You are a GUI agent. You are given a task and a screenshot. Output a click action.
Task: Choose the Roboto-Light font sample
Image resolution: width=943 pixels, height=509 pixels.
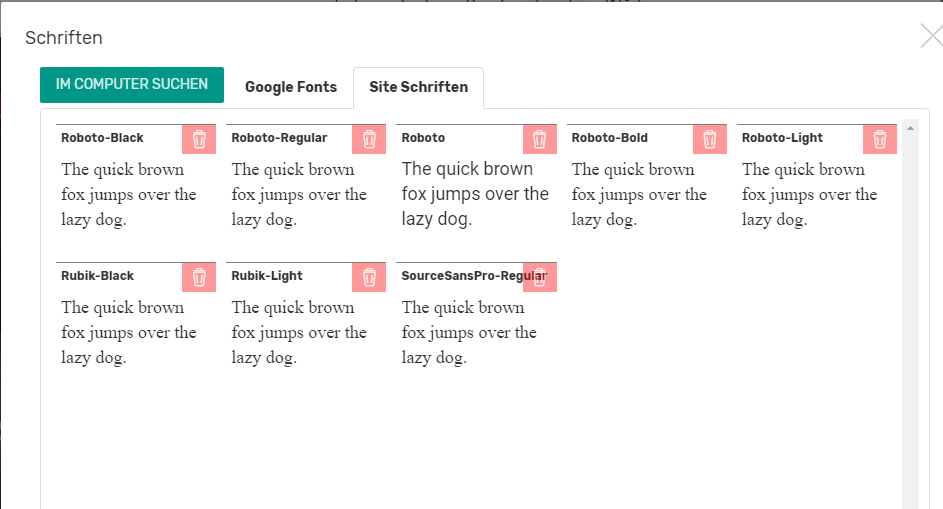click(x=809, y=194)
